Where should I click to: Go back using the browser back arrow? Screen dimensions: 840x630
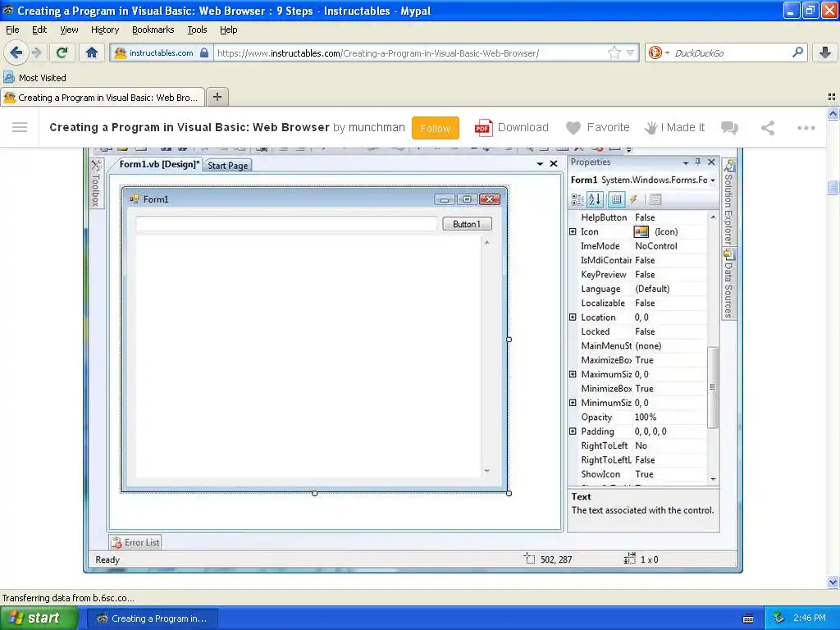pos(16,52)
